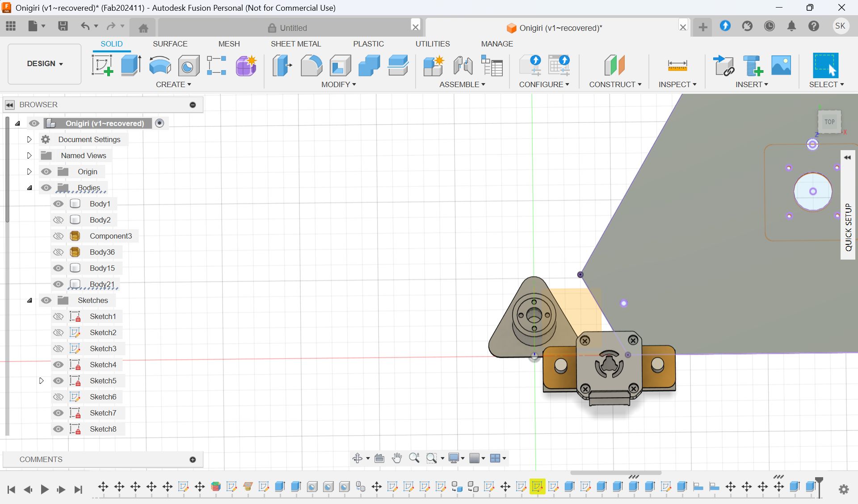Open the notifications bell
858x504 pixels.
pyautogui.click(x=791, y=26)
